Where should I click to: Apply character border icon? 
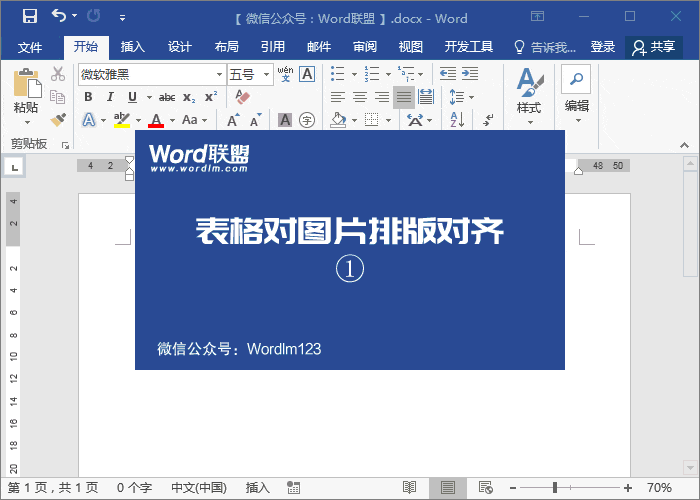(x=308, y=74)
